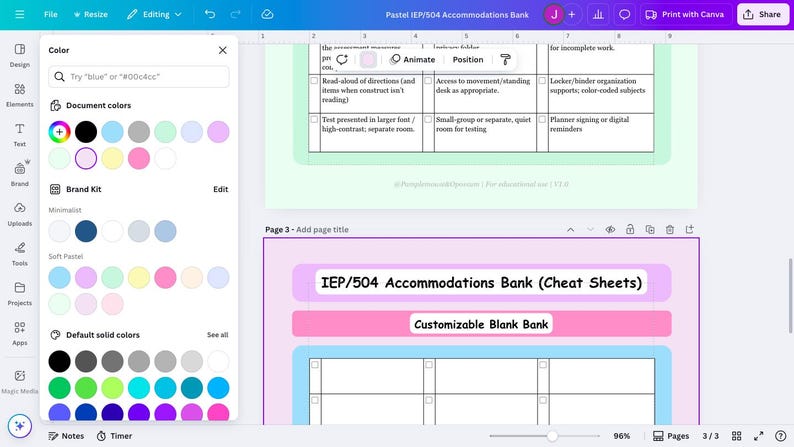Close the Color panel

pos(223,50)
